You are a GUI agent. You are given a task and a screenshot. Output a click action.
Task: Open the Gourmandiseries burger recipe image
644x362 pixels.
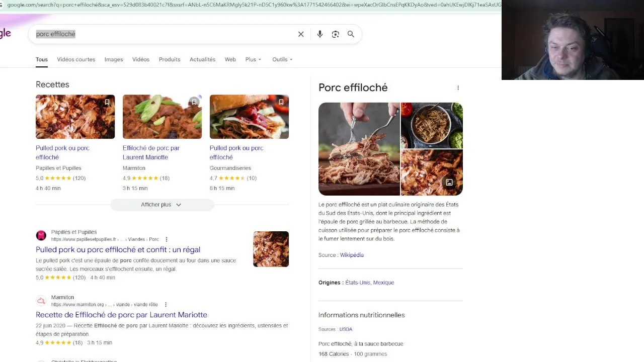click(249, 117)
